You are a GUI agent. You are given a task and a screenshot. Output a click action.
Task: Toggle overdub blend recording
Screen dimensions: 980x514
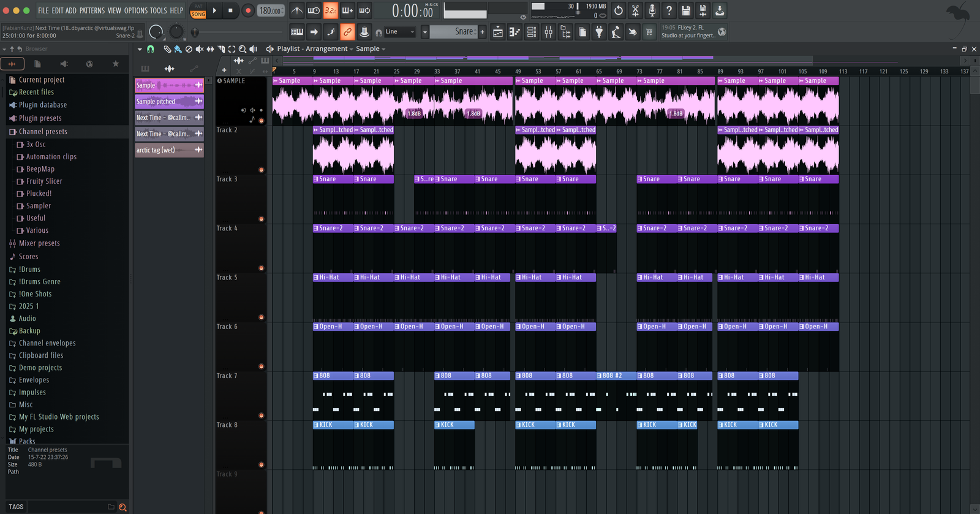tap(347, 10)
